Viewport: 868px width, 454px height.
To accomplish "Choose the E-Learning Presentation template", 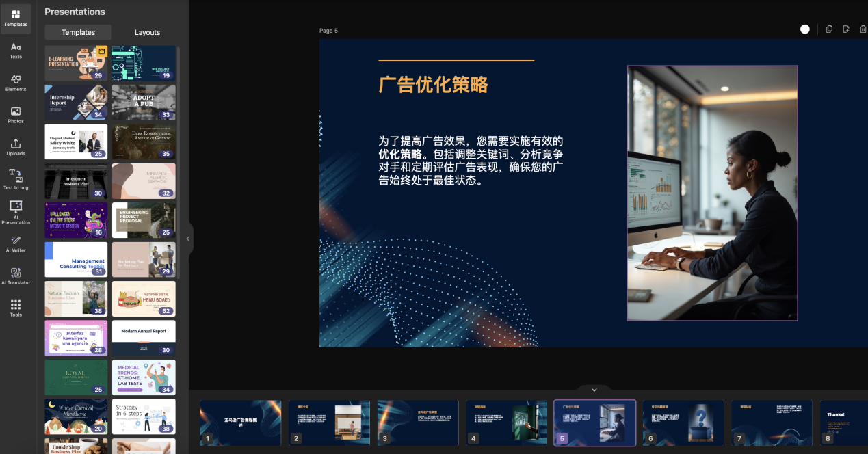I will [76, 63].
